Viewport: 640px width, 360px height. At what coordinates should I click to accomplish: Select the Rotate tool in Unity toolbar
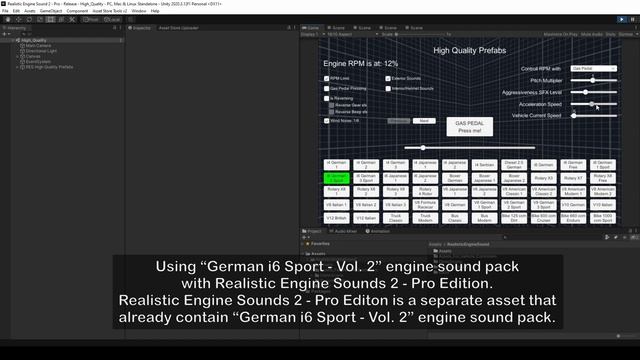pos(29,19)
